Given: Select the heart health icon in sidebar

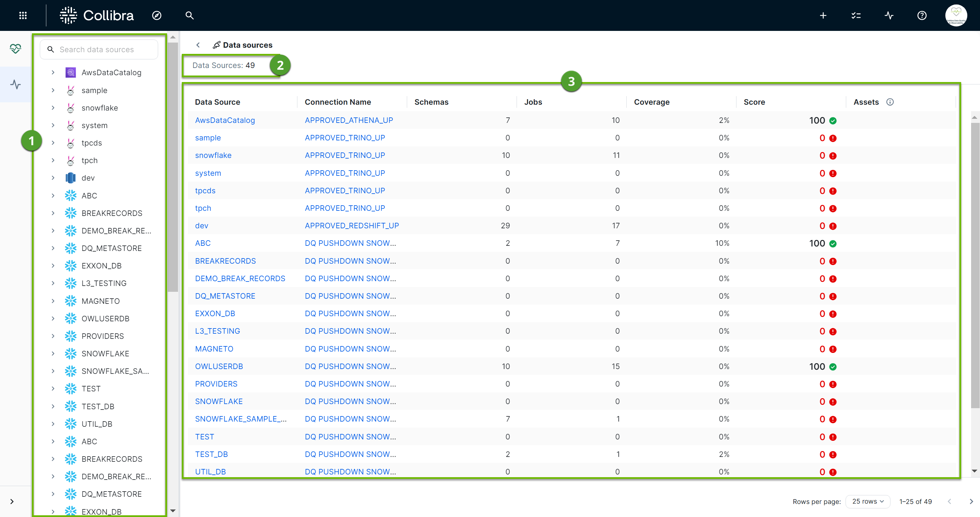Looking at the screenshot, I should click(x=15, y=49).
